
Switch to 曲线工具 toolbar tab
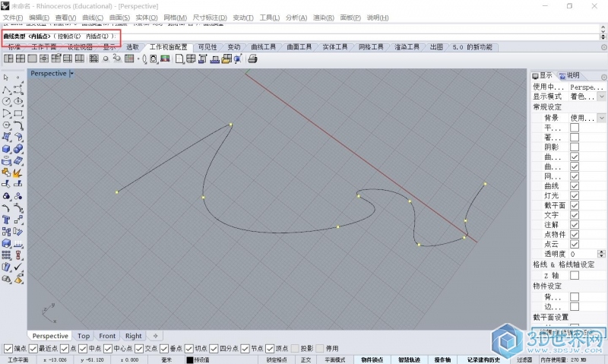click(x=263, y=47)
